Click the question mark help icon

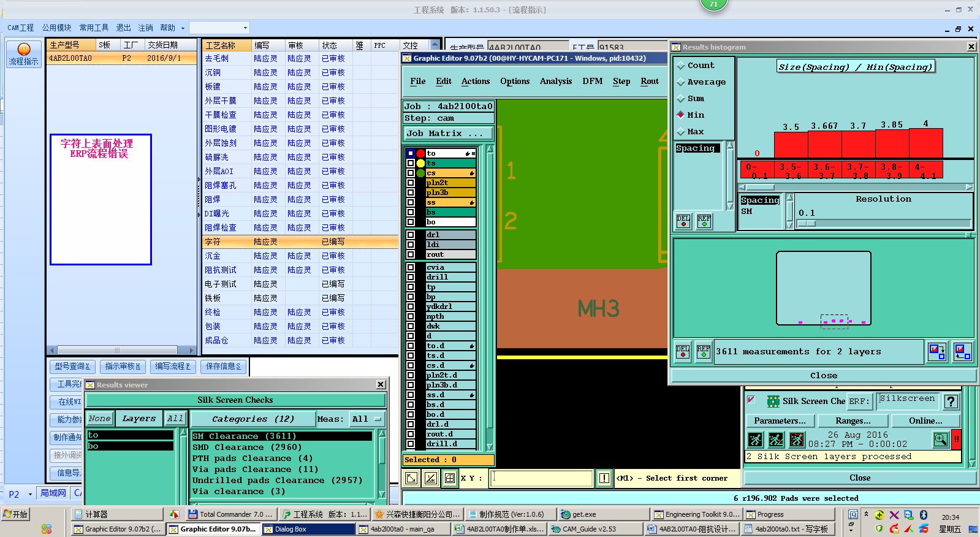click(951, 402)
